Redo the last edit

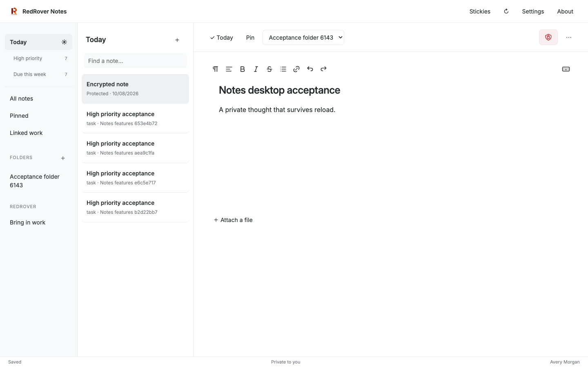[323, 69]
